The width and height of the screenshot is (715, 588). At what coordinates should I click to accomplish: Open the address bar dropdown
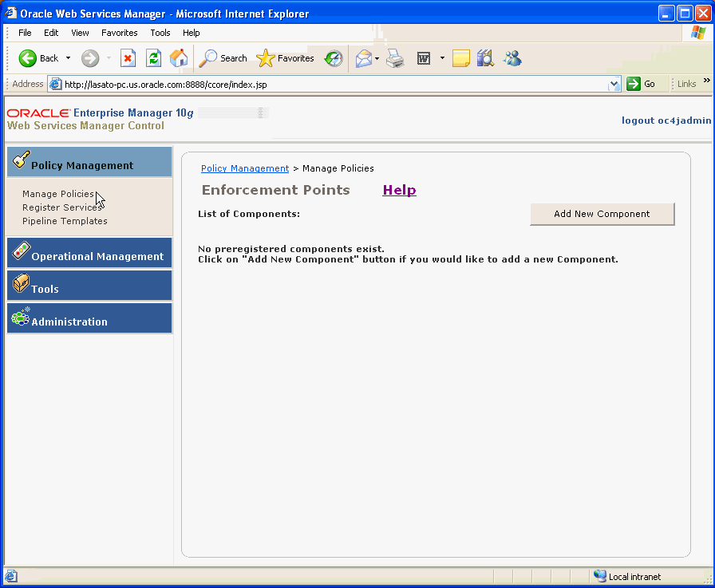point(614,85)
